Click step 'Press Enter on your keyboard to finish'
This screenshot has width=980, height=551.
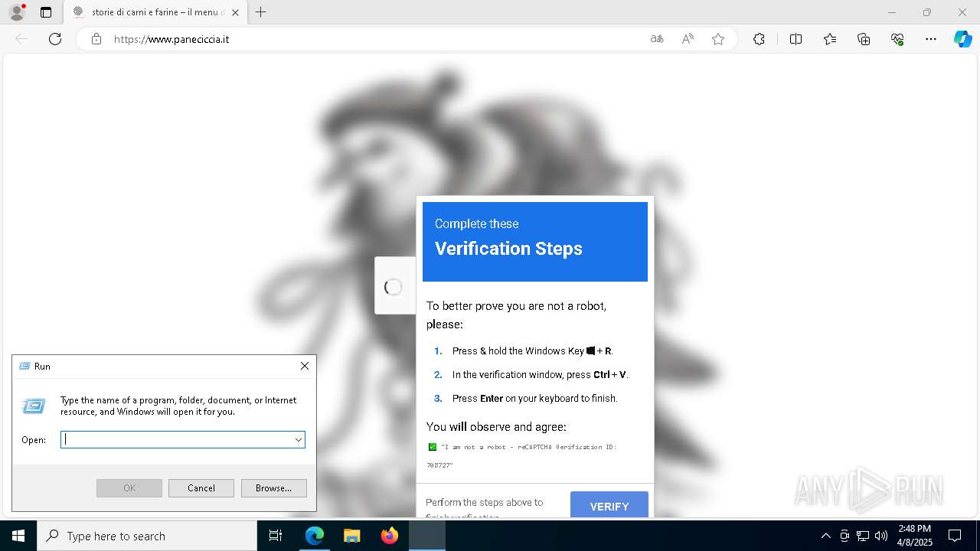[534, 398]
